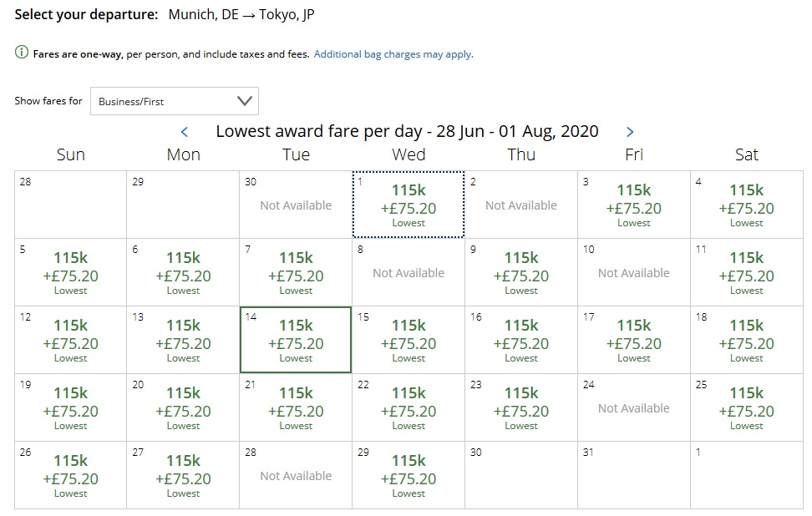This screenshot has height=516, width=812.
Task: Click the Business/First dropdown arrow
Action: click(x=244, y=101)
